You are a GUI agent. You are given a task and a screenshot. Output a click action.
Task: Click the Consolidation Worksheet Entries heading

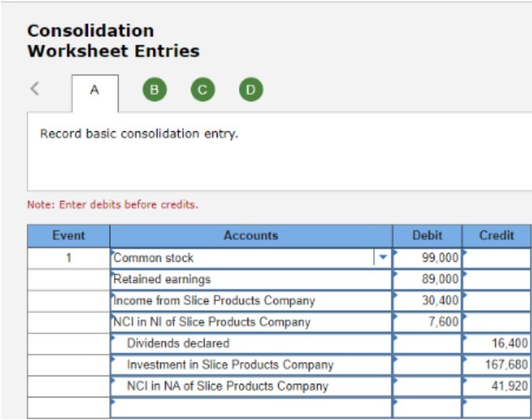pyautogui.click(x=113, y=41)
